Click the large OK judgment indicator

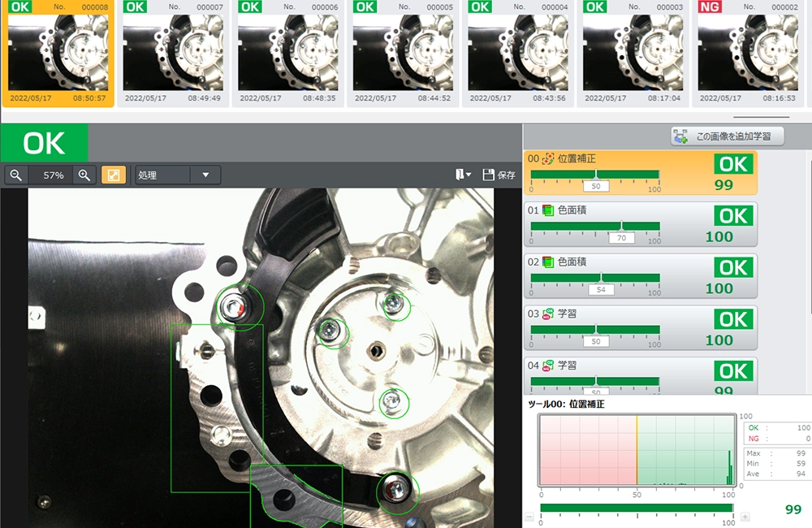click(x=44, y=143)
